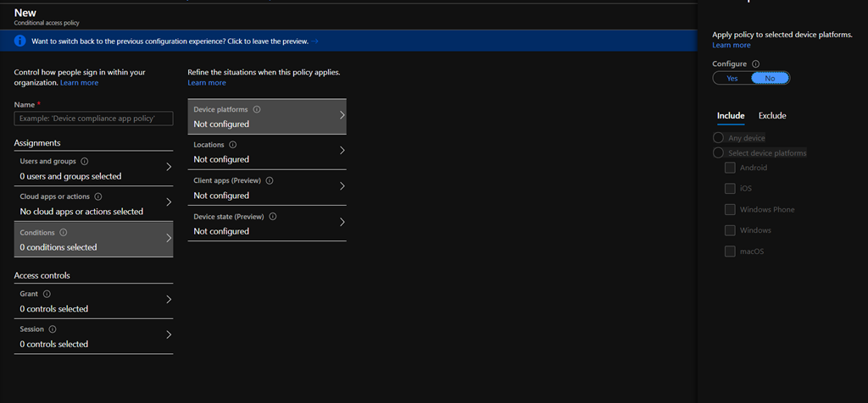Select the Any device radio button
The height and width of the screenshot is (403, 868).
pyautogui.click(x=719, y=138)
